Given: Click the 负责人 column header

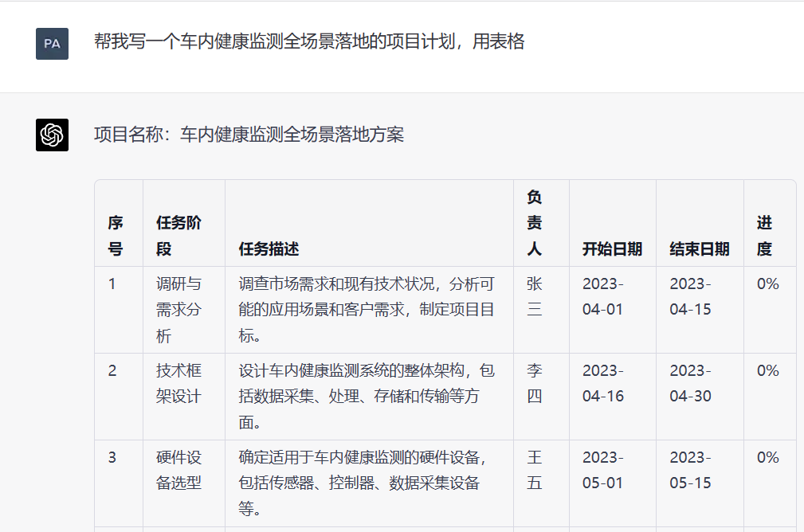Looking at the screenshot, I should pyautogui.click(x=535, y=223).
